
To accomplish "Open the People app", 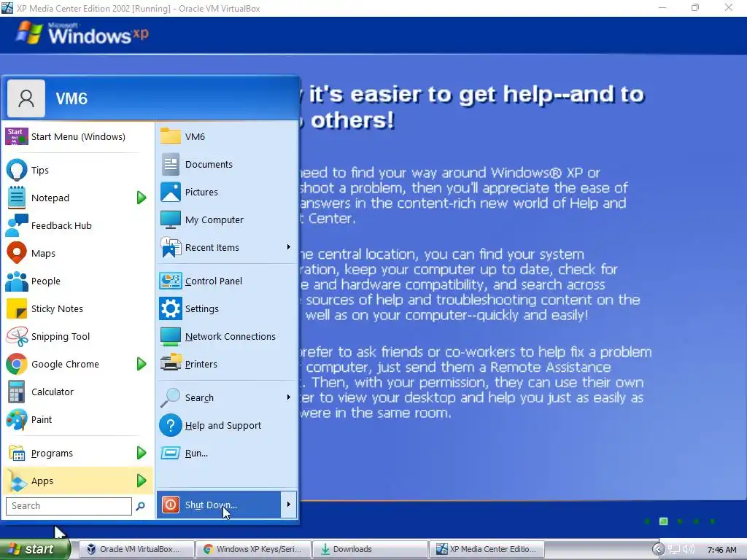I will coord(77,281).
